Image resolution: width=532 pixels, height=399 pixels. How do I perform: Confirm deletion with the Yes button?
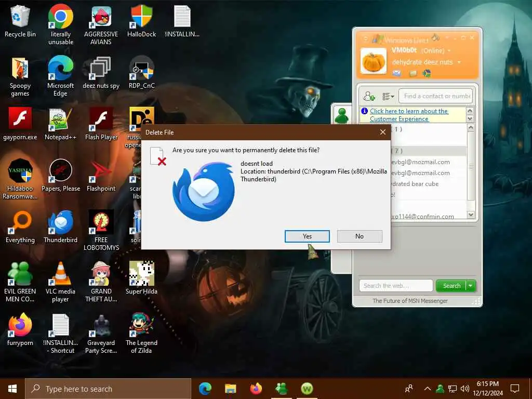307,236
